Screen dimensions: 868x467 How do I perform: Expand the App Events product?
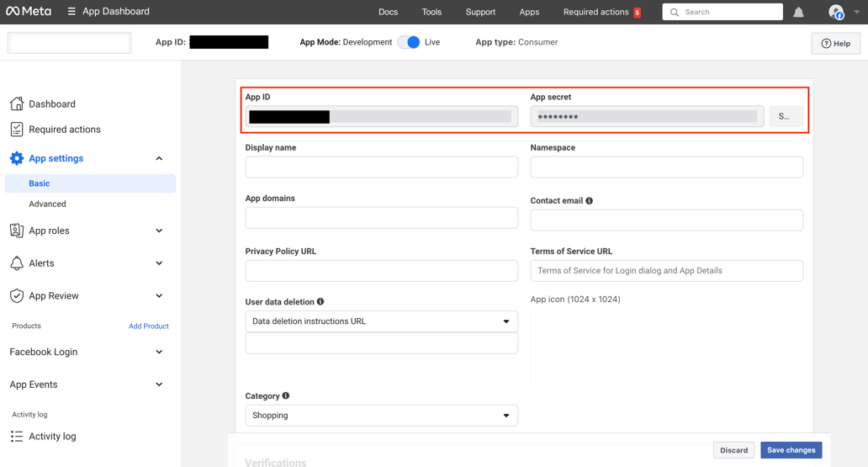[x=159, y=385]
